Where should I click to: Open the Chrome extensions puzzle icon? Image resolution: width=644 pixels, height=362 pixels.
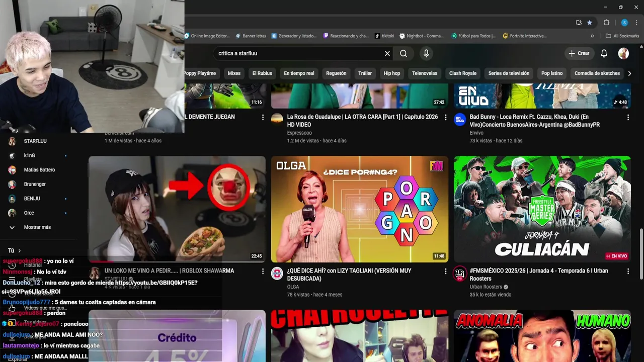[x=607, y=23]
